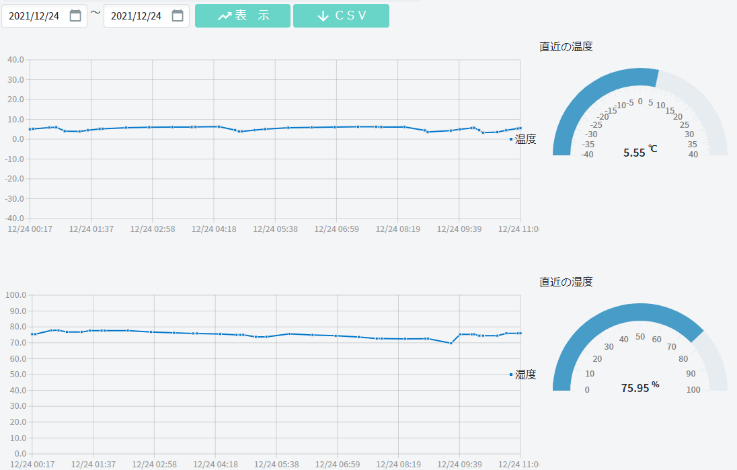Focus the start date field showing 2021/12/24

pos(36,16)
